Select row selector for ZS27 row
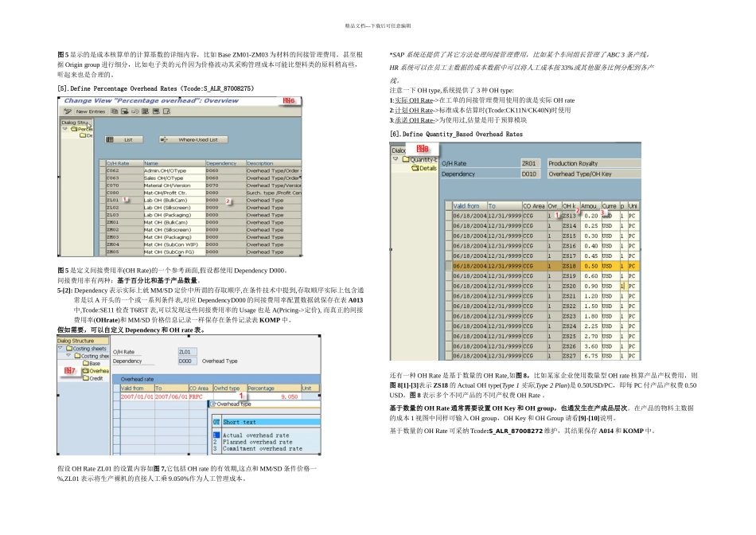Screen dimensions: 756x535 pyautogui.click(x=449, y=356)
